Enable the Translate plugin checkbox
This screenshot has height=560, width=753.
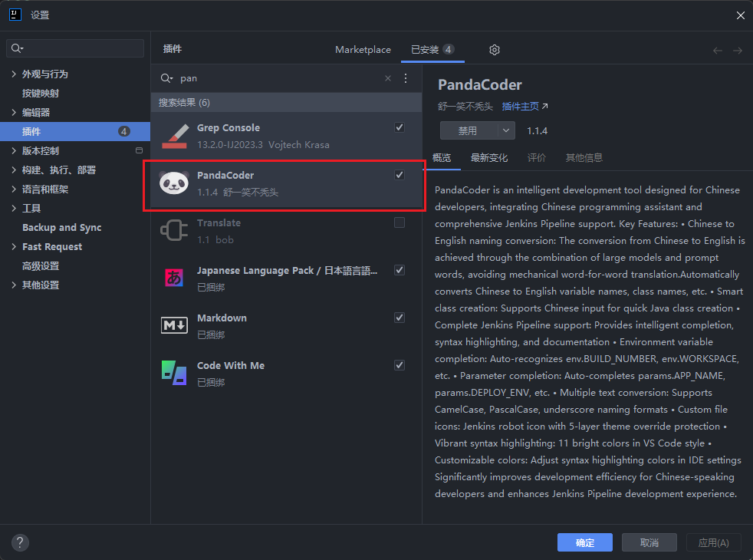[399, 222]
